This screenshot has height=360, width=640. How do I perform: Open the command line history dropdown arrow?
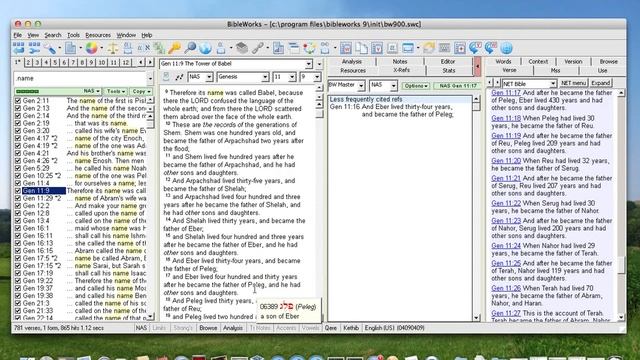coord(150,78)
